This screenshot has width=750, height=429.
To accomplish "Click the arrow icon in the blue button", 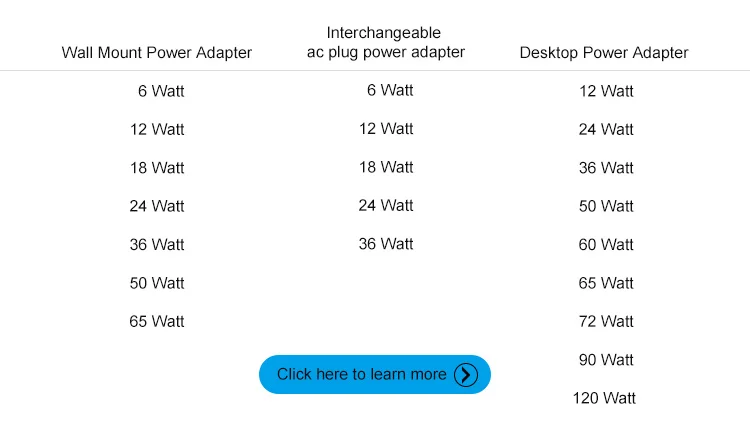I will [x=466, y=374].
